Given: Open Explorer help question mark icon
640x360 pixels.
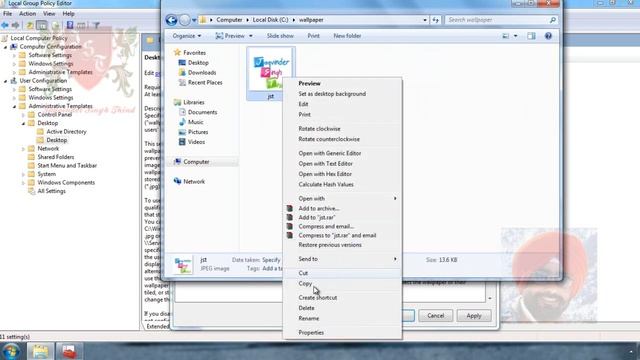Looking at the screenshot, I should tap(548, 36).
